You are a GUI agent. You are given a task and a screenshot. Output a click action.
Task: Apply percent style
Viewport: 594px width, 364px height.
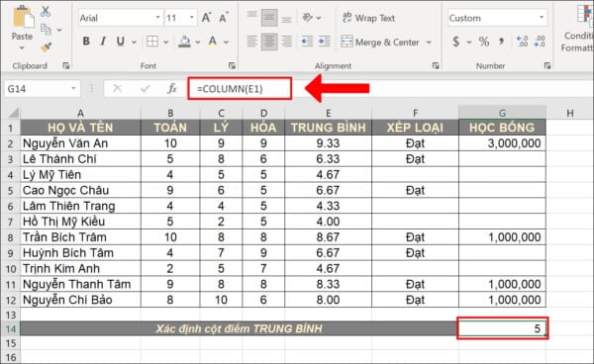(x=484, y=42)
